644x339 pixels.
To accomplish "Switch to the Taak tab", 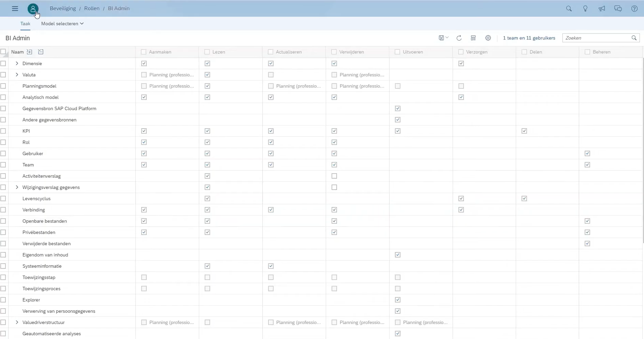I will click(x=25, y=24).
